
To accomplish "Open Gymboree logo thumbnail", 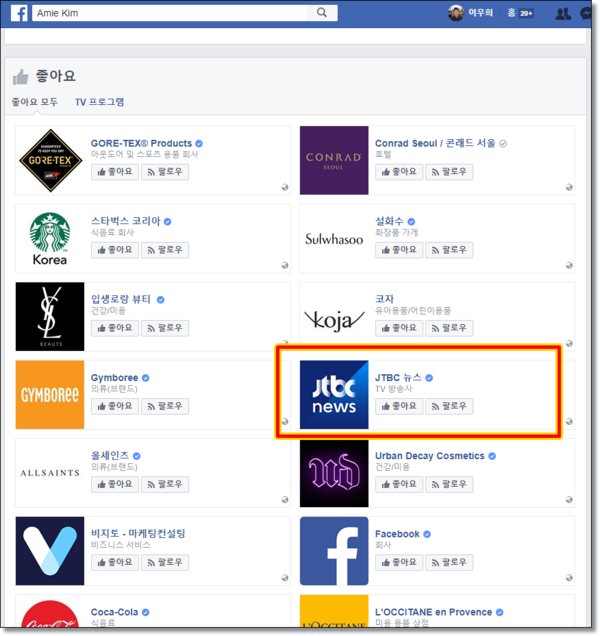I will point(50,395).
